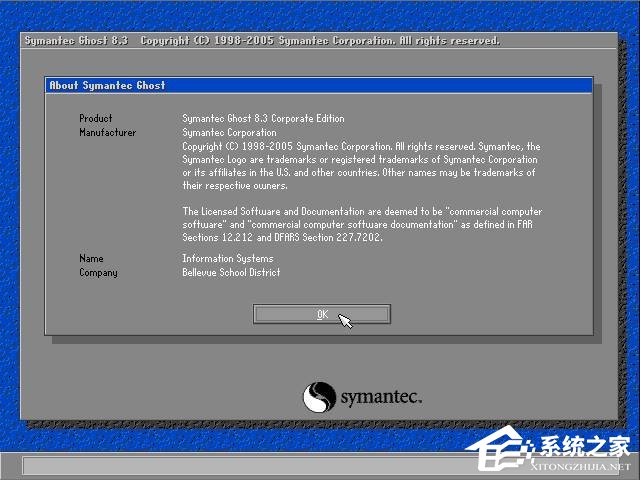Image resolution: width=640 pixels, height=480 pixels.
Task: Select the About Symantec Ghost title bar
Action: tap(319, 86)
